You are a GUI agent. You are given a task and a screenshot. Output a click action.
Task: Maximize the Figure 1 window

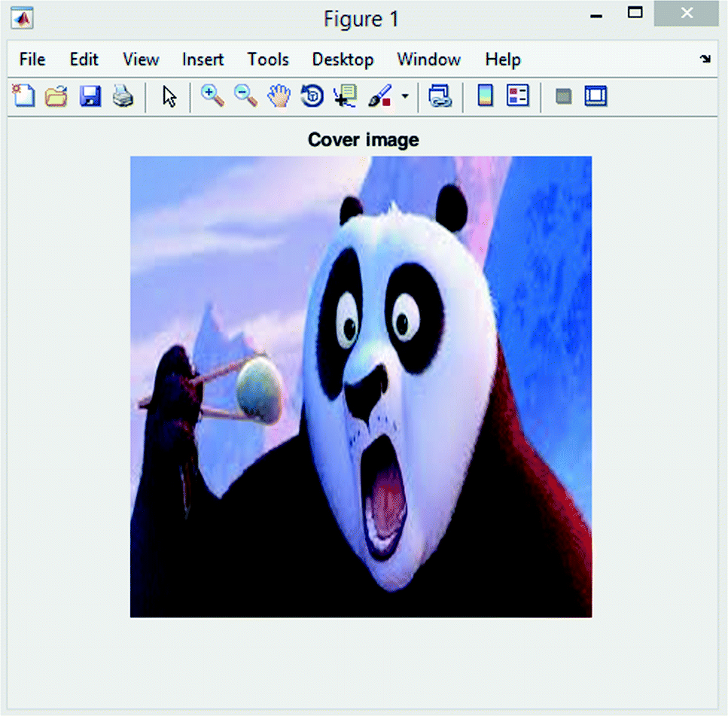click(635, 13)
